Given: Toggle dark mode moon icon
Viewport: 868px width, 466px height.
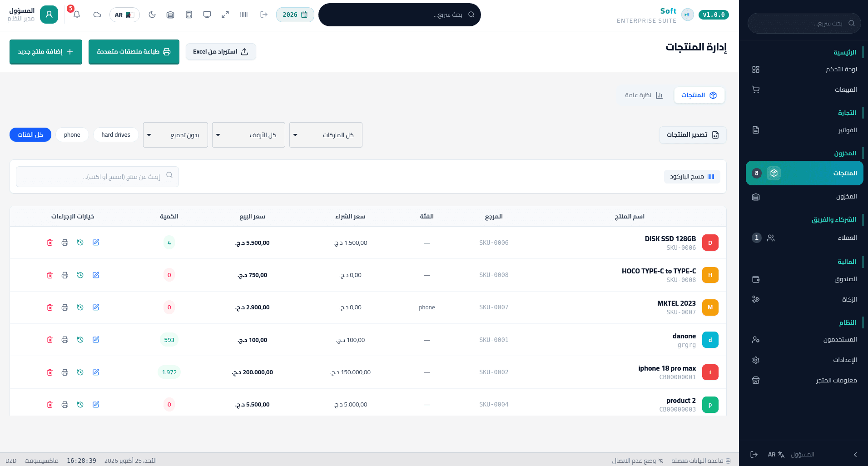Looking at the screenshot, I should click(x=152, y=15).
